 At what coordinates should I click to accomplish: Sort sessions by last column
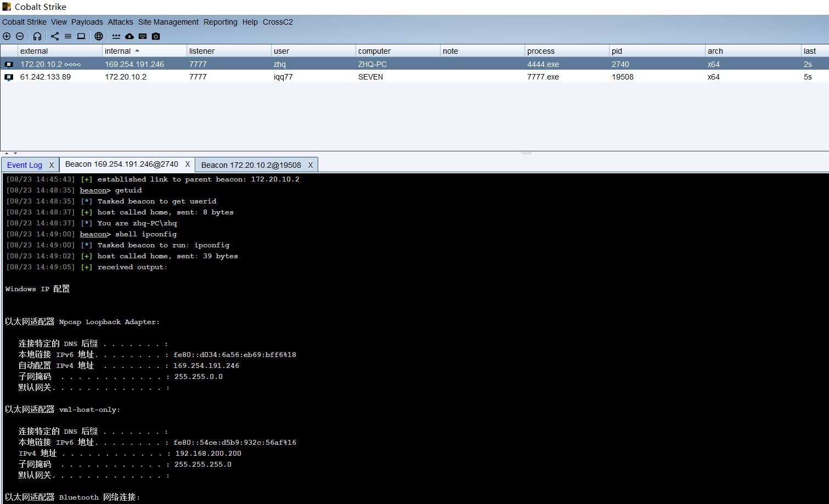click(815, 51)
